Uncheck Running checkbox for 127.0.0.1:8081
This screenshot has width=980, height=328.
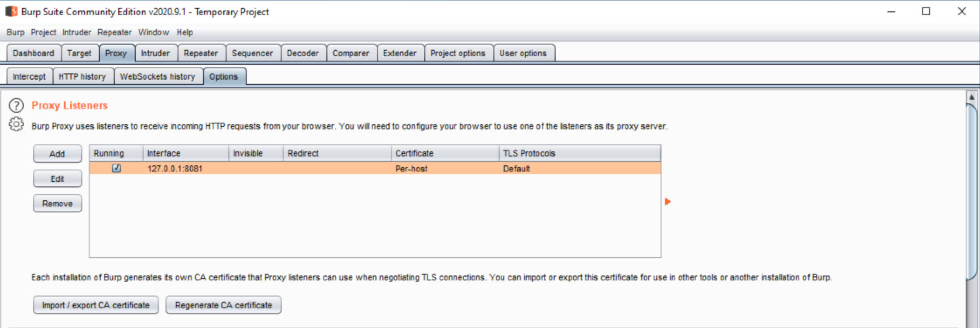click(x=117, y=168)
